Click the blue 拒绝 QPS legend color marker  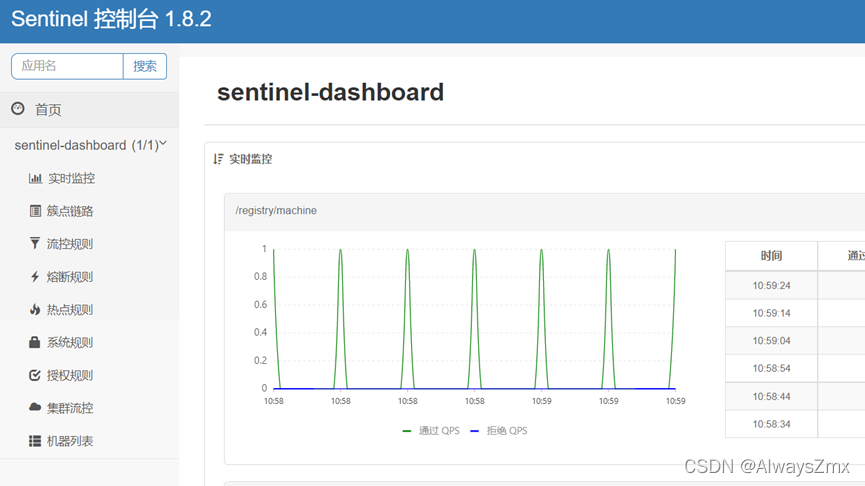tap(474, 431)
